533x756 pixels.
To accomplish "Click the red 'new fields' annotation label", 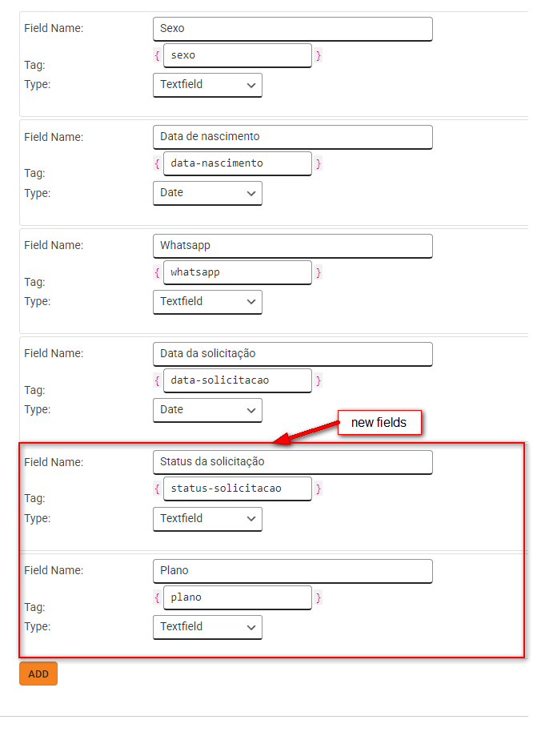I will (379, 423).
